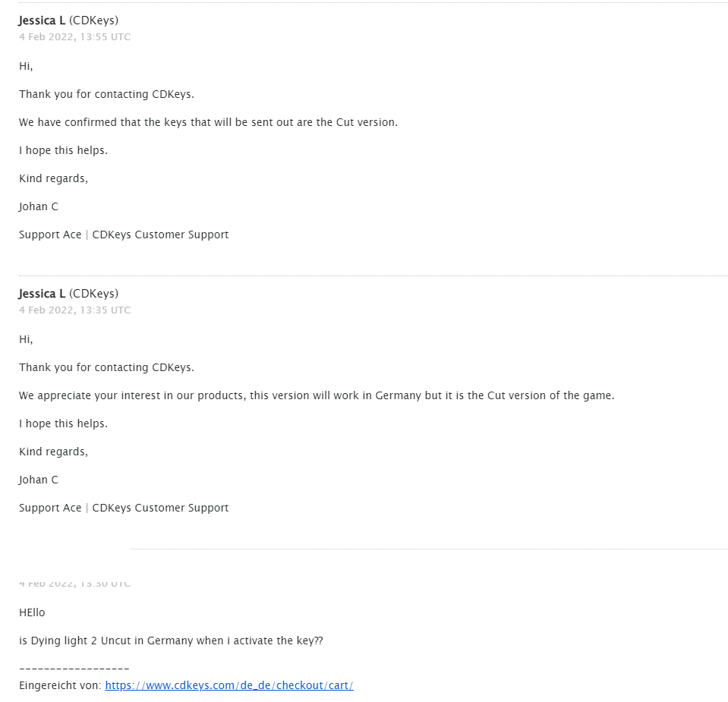728x702 pixels.
Task: Click the 13:55 UTC timestamp
Action: 74,37
